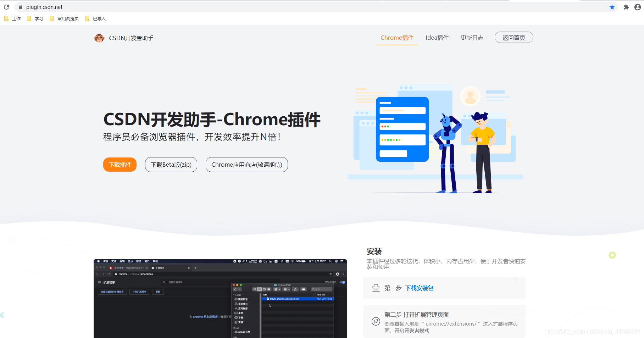This screenshot has width=644, height=338.
Task: Click the address bar URL plugin.csdn.net
Action: [44, 7]
